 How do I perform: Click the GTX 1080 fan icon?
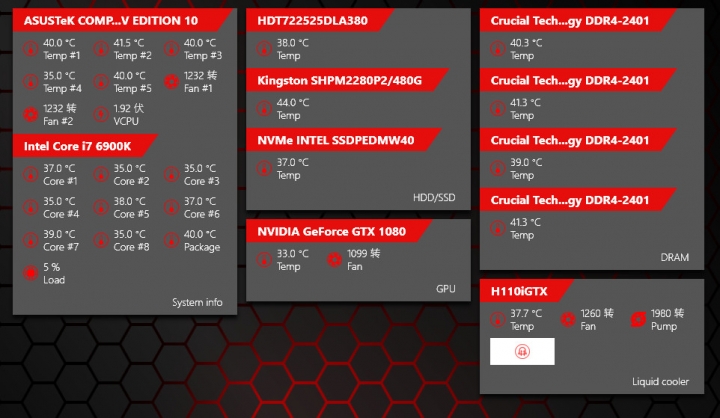pos(334,260)
